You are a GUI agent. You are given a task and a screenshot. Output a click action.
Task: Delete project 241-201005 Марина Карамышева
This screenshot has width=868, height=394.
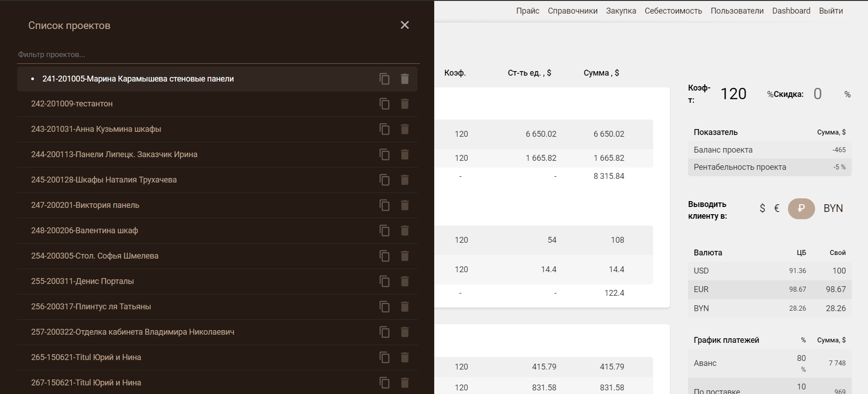[405, 79]
